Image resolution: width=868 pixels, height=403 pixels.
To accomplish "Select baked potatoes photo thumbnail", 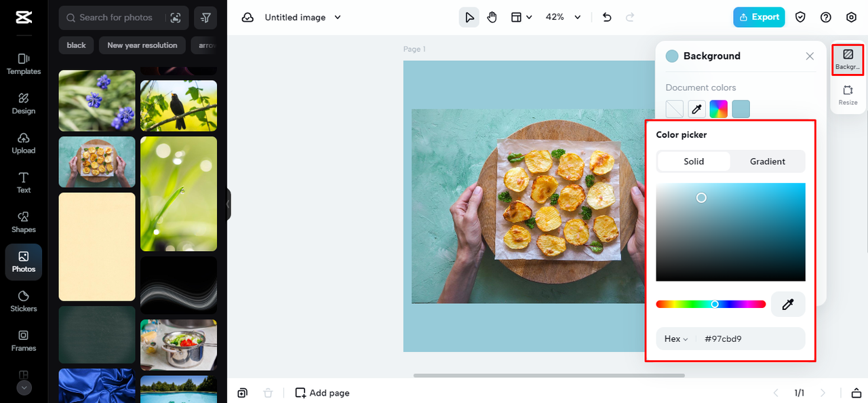I will 97,162.
